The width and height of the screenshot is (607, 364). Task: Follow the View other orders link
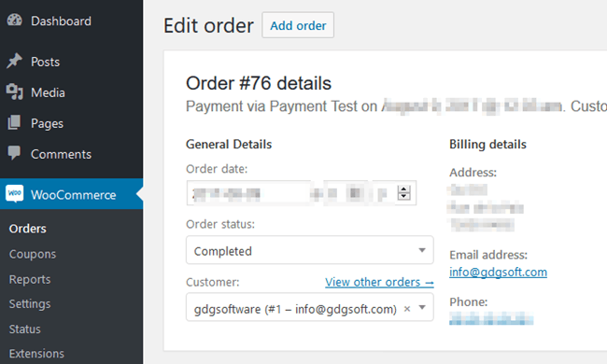coord(379,283)
